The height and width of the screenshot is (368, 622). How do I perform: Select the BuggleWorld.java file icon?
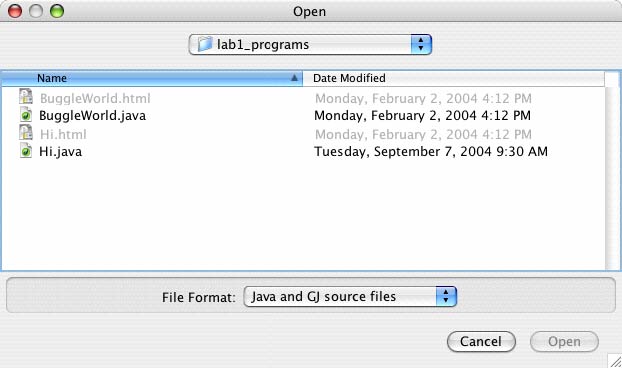click(26, 115)
